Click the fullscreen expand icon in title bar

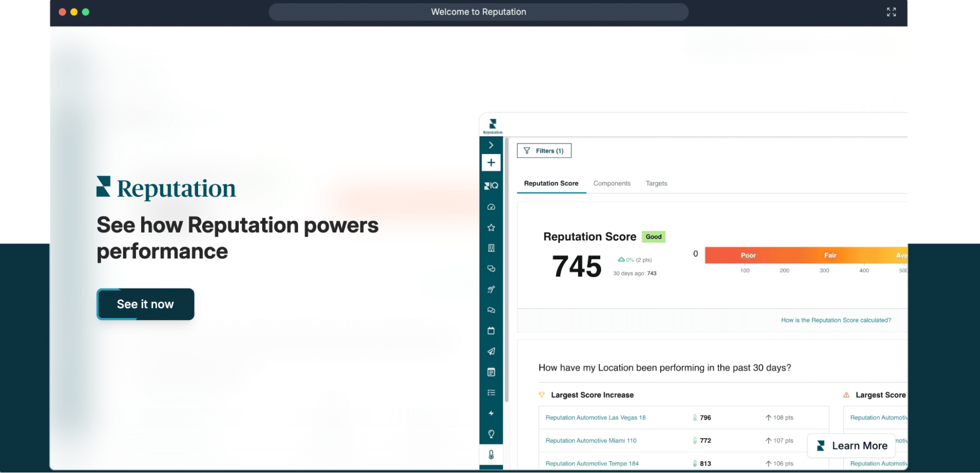coord(891,12)
